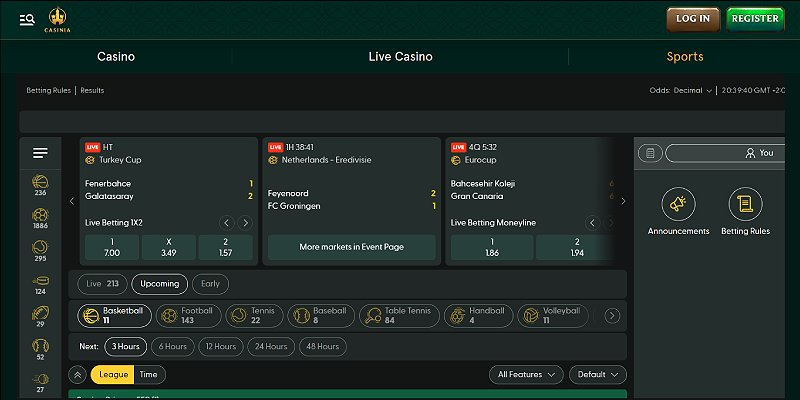Select table tennis icon showing 27 in sidebar
This screenshot has width=800, height=400.
[x=40, y=383]
